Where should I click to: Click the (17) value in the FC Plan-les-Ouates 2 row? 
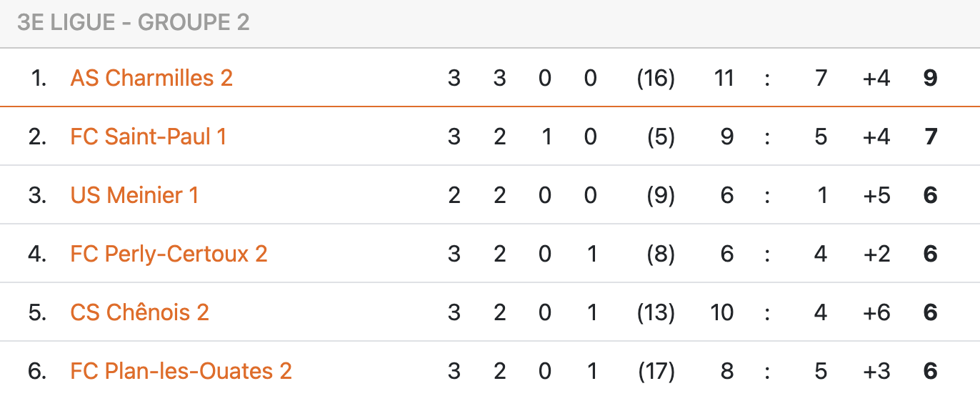(656, 371)
